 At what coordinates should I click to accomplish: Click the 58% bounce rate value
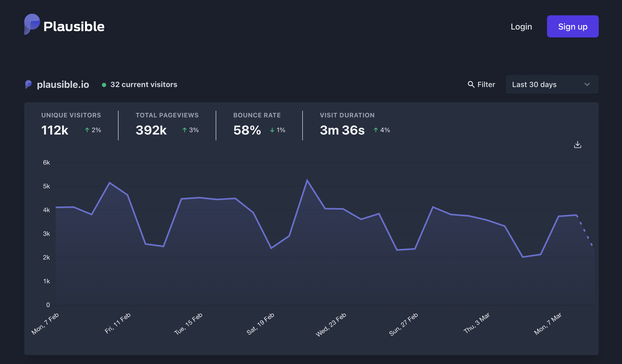pyautogui.click(x=247, y=130)
